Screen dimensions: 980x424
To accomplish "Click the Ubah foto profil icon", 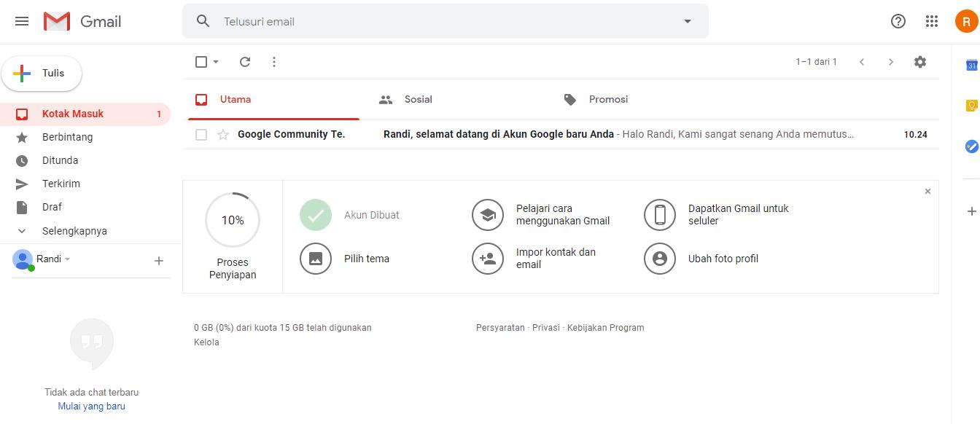I will [x=660, y=259].
